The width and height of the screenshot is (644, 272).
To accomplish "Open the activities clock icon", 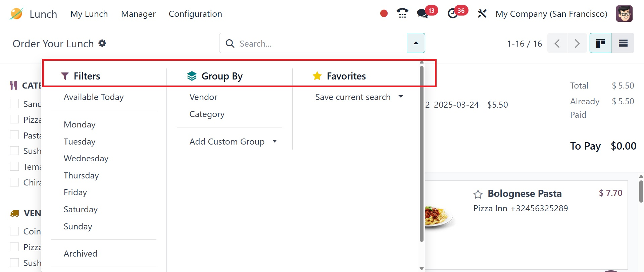I will coord(453,14).
